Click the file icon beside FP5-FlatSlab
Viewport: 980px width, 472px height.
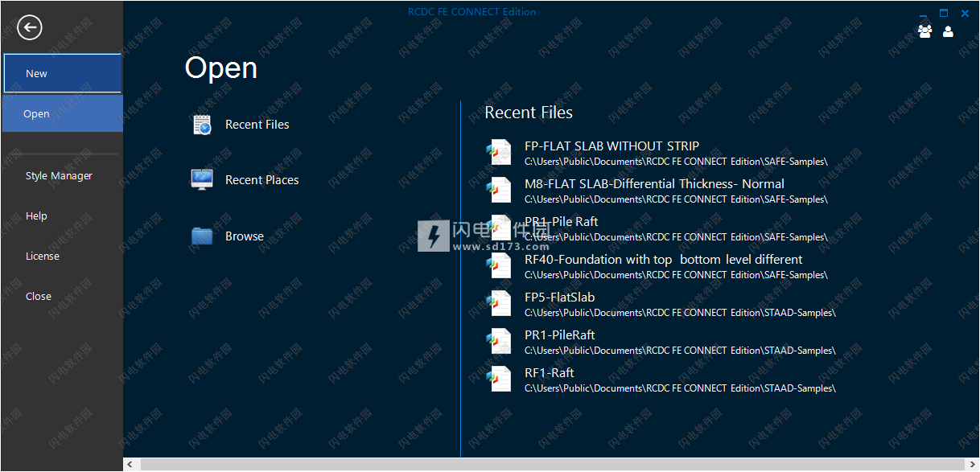[500, 303]
